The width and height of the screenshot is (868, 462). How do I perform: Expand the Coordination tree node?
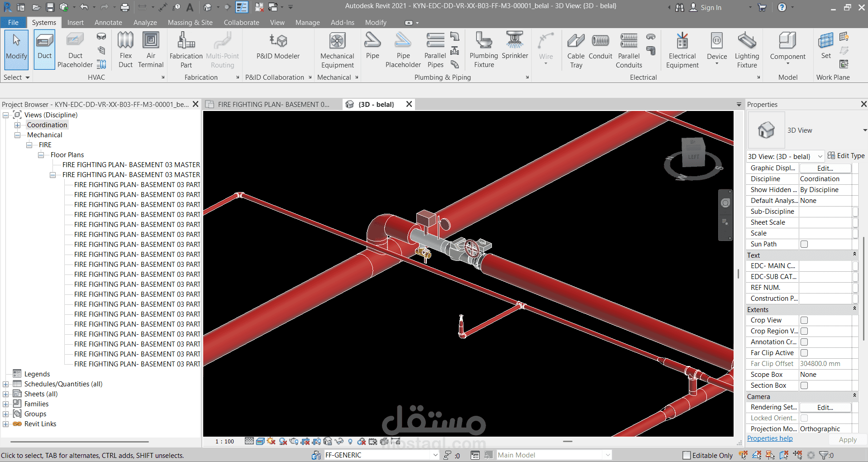point(17,125)
